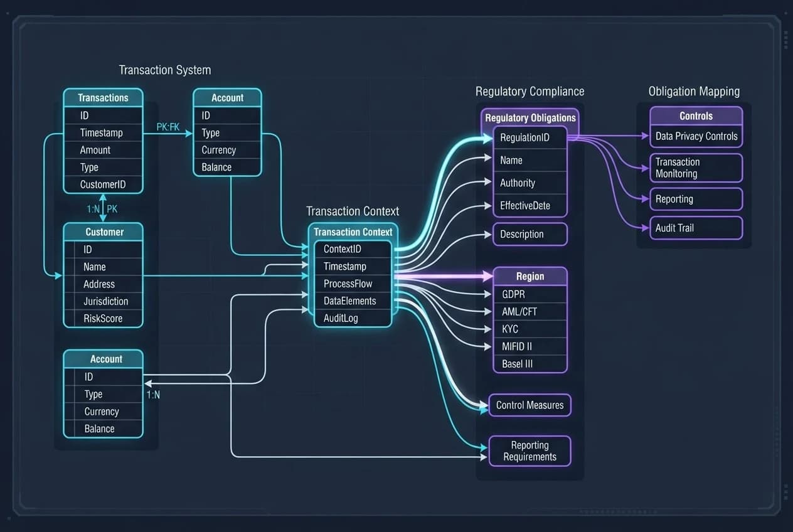Click the ContextID field
The width and height of the screenshot is (793, 532).
tap(353, 249)
